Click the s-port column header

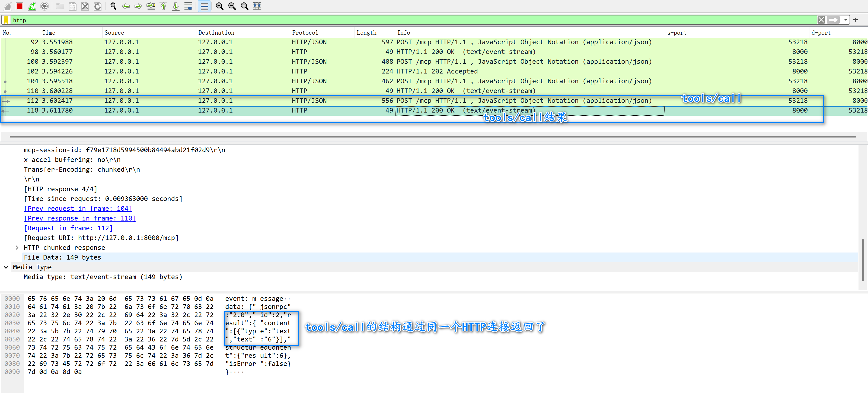pyautogui.click(x=737, y=33)
